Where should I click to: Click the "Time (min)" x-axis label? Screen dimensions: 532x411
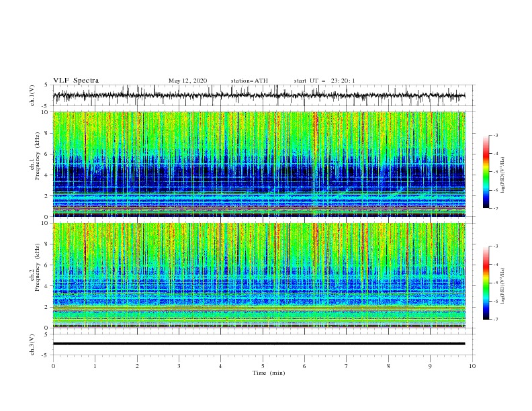click(x=269, y=373)
